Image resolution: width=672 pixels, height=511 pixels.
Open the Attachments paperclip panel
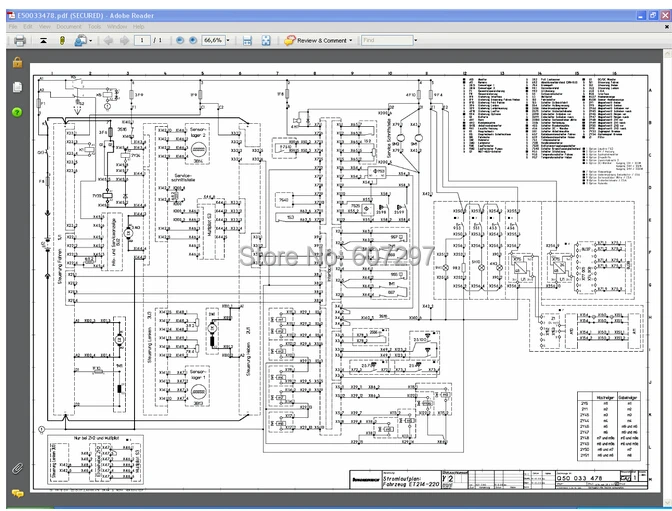[17, 467]
